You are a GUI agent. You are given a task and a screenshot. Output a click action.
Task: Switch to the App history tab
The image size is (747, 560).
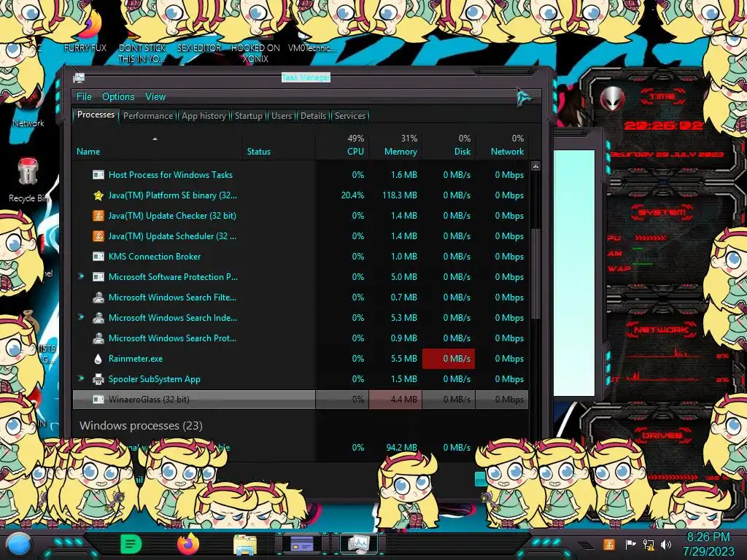point(204,116)
